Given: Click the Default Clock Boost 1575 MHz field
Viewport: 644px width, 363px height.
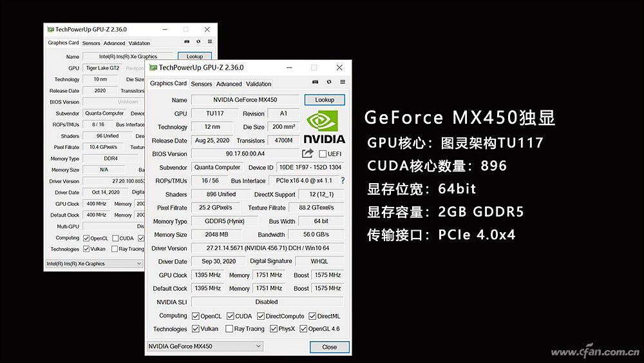Looking at the screenshot, I should (328, 289).
